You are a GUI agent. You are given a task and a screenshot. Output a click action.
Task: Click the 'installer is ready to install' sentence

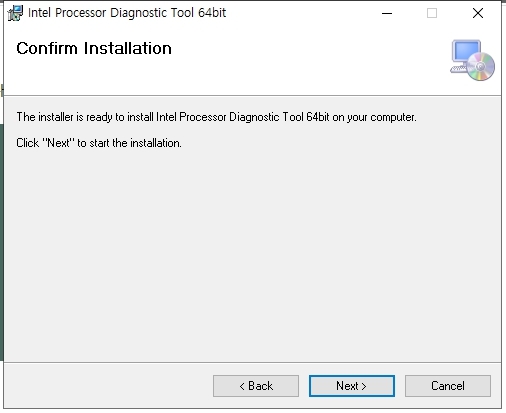click(x=216, y=117)
